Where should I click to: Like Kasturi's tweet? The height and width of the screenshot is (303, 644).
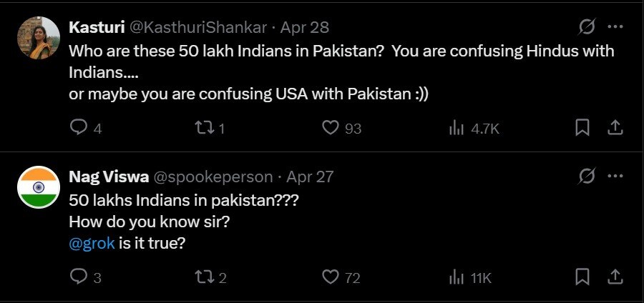coord(330,128)
